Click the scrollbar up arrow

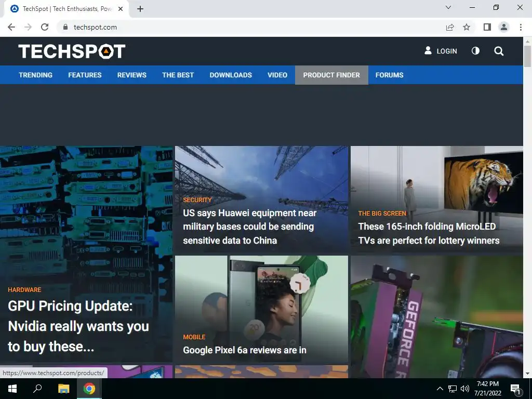pyautogui.click(x=527, y=41)
